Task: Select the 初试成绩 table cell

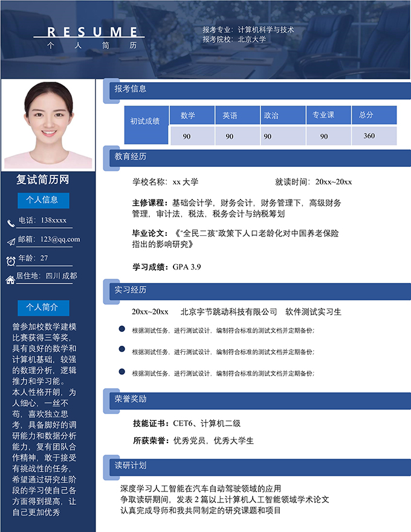Action: (x=146, y=125)
